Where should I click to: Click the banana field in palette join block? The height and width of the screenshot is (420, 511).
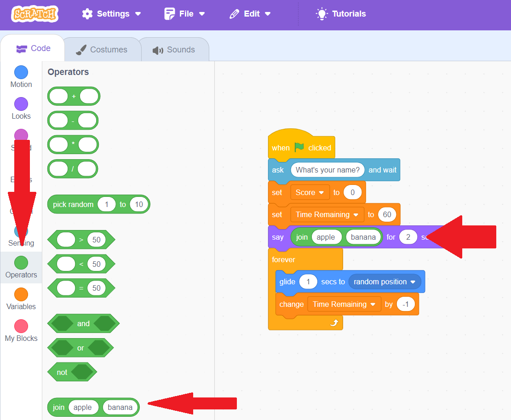pyautogui.click(x=120, y=407)
